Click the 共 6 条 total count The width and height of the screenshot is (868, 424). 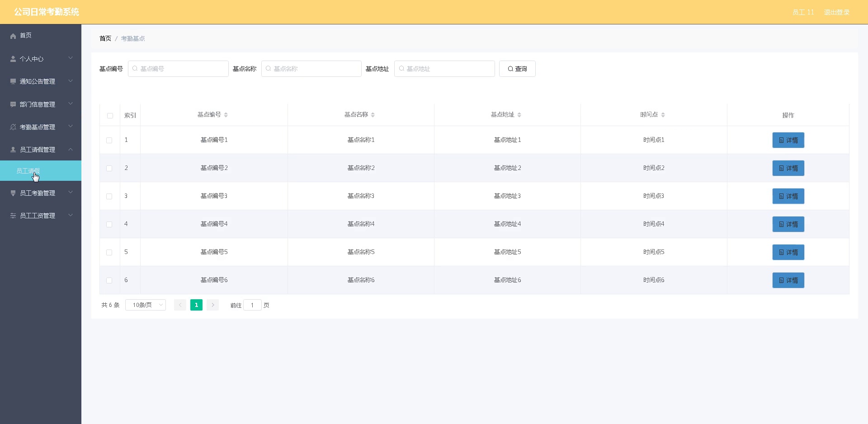110,305
